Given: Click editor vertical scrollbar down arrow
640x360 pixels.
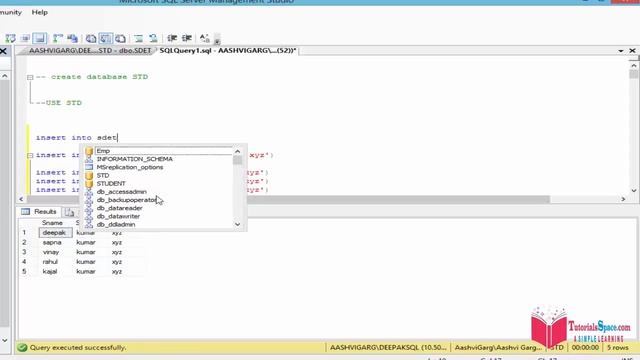Looking at the screenshot, I should [633, 190].
